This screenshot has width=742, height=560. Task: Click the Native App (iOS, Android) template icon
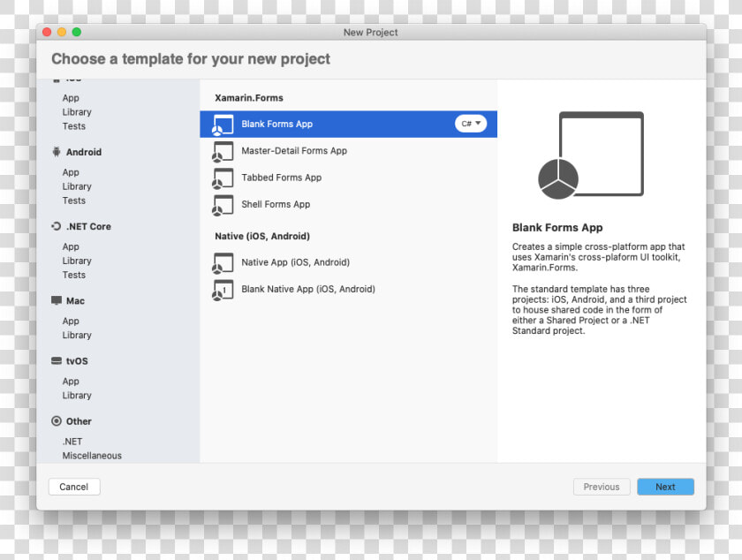pyautogui.click(x=223, y=262)
